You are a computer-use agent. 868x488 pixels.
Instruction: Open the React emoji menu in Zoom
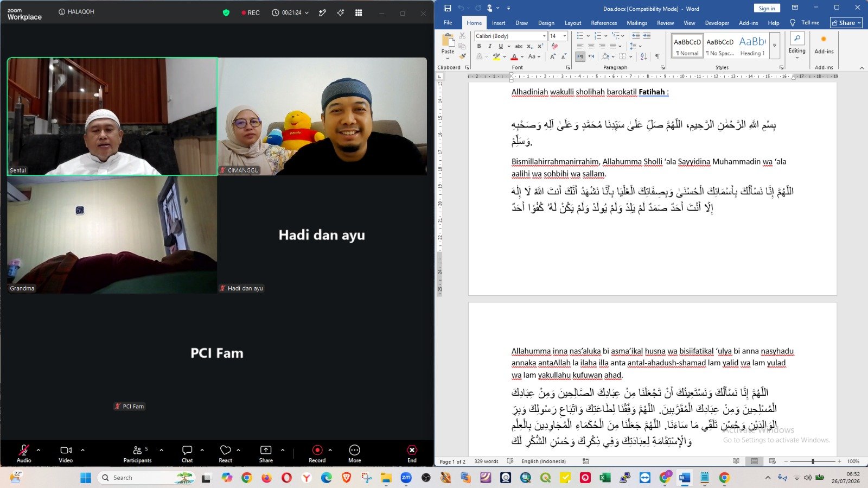coord(226,454)
